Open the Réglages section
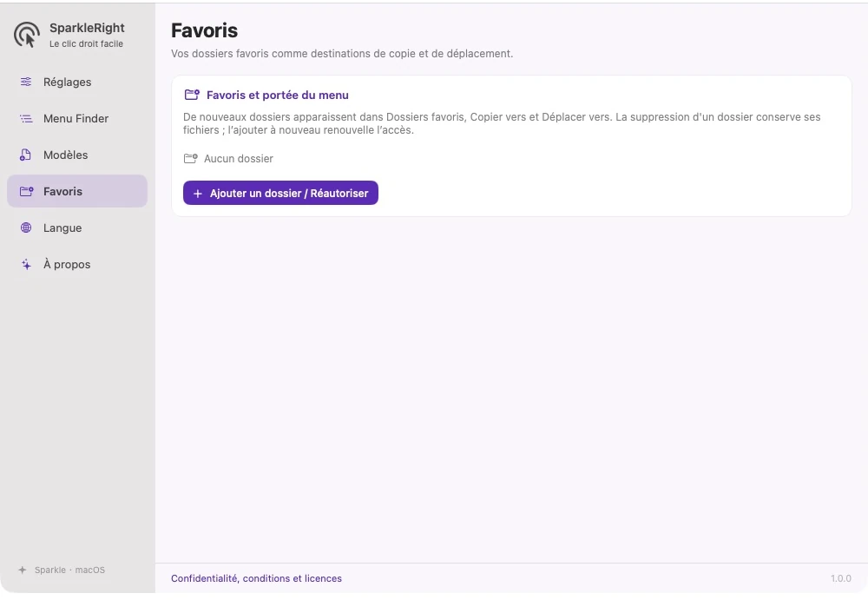The height and width of the screenshot is (600, 868). [x=77, y=82]
